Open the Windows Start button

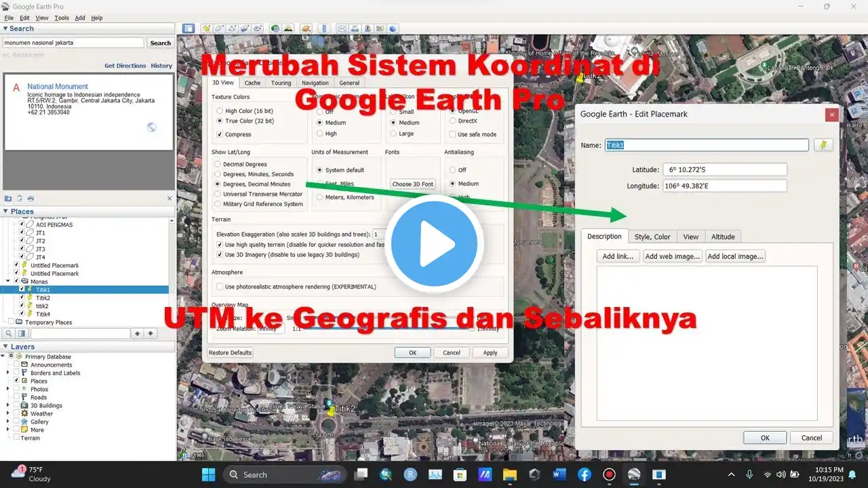point(208,474)
